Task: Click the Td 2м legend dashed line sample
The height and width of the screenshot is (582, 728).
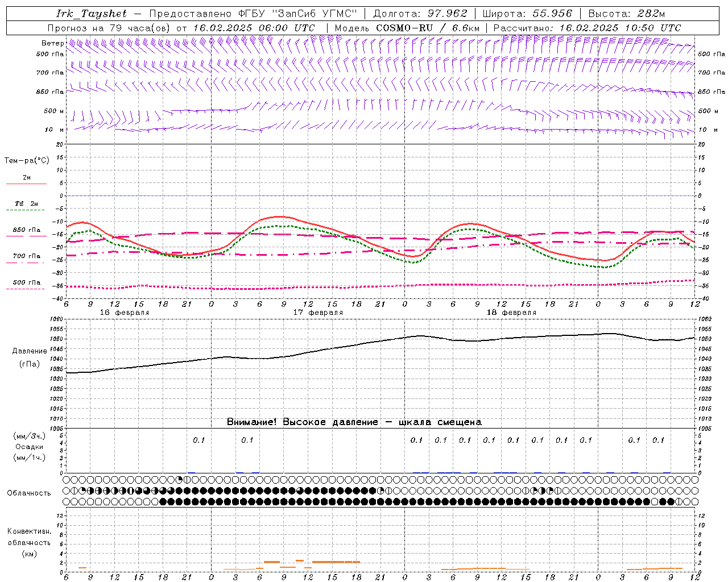Action: 26,210
